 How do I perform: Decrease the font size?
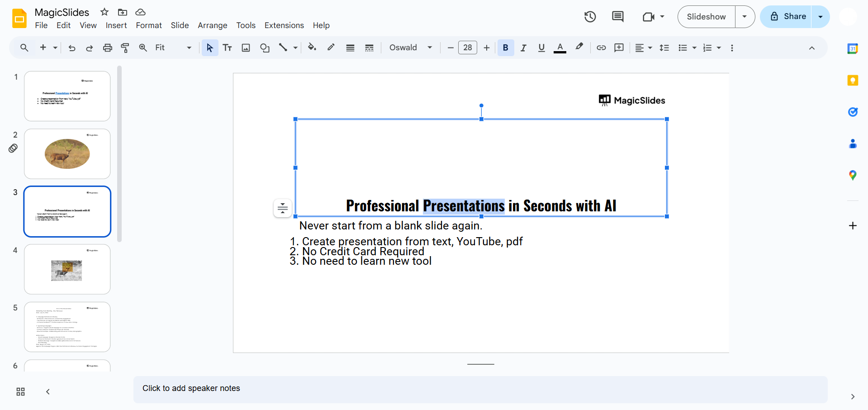[451, 48]
